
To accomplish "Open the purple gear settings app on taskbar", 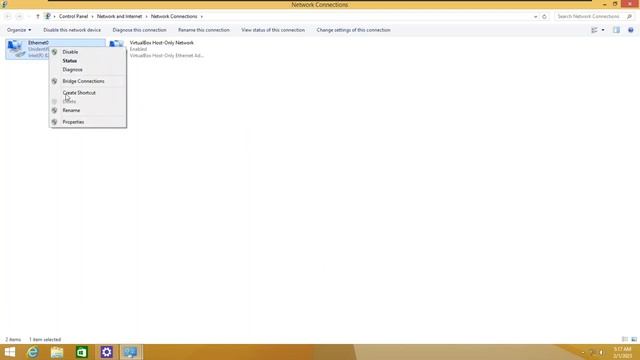I will click(x=107, y=352).
